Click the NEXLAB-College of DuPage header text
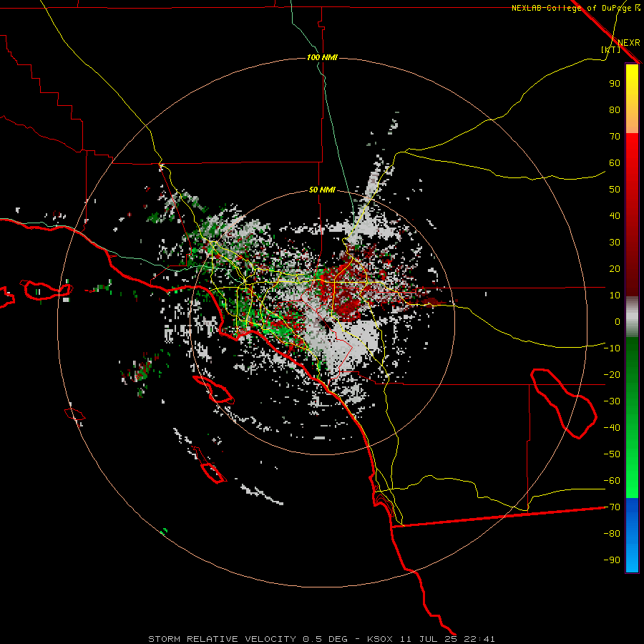 (x=571, y=8)
